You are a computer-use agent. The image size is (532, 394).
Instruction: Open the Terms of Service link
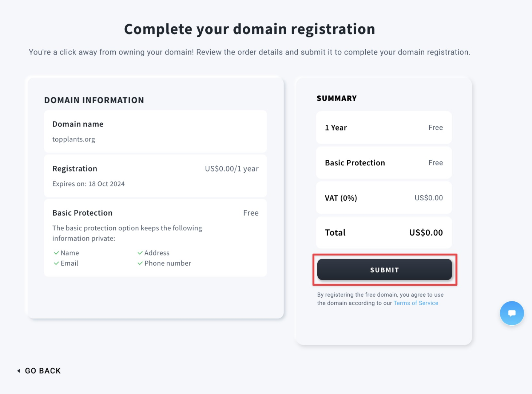(x=416, y=303)
